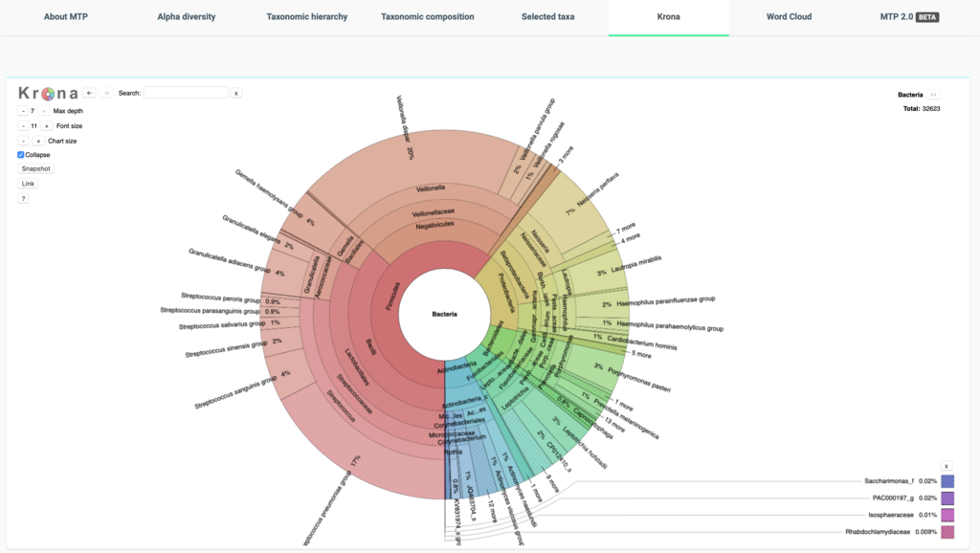Increase Font size with plus button
The height and width of the screenshot is (553, 980).
tap(46, 125)
